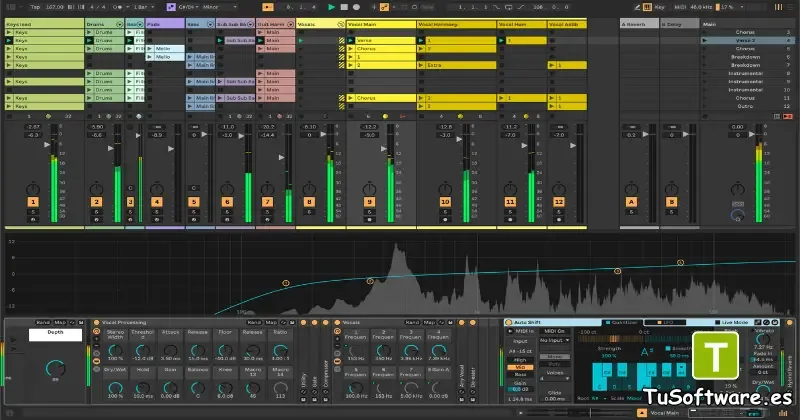Select the Chorus scene numbered 11
Screen dimensions: 800x420
745,98
